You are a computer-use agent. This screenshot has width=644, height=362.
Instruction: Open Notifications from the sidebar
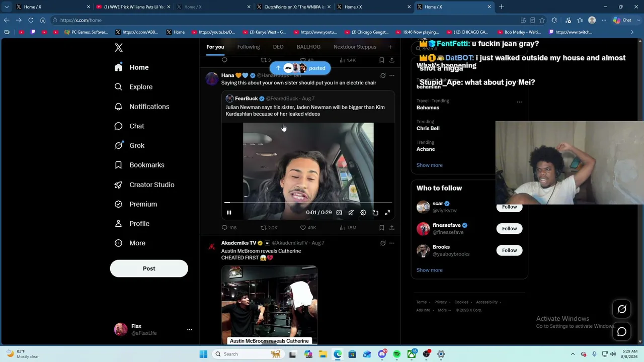coord(142,107)
